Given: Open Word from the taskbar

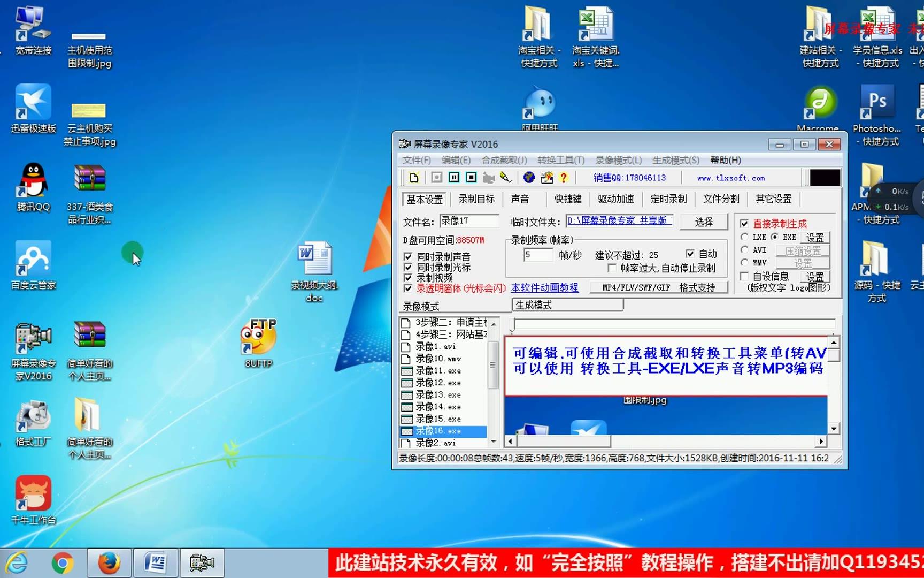Looking at the screenshot, I should click(156, 563).
